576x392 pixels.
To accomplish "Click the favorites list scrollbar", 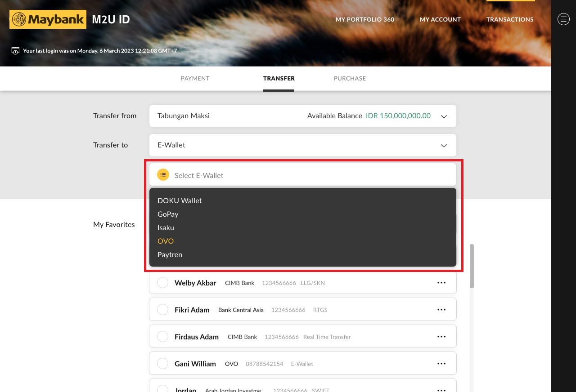I will pyautogui.click(x=472, y=266).
